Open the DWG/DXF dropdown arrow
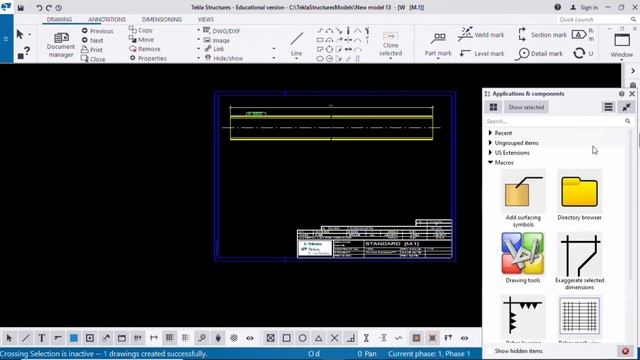 pyautogui.click(x=199, y=31)
